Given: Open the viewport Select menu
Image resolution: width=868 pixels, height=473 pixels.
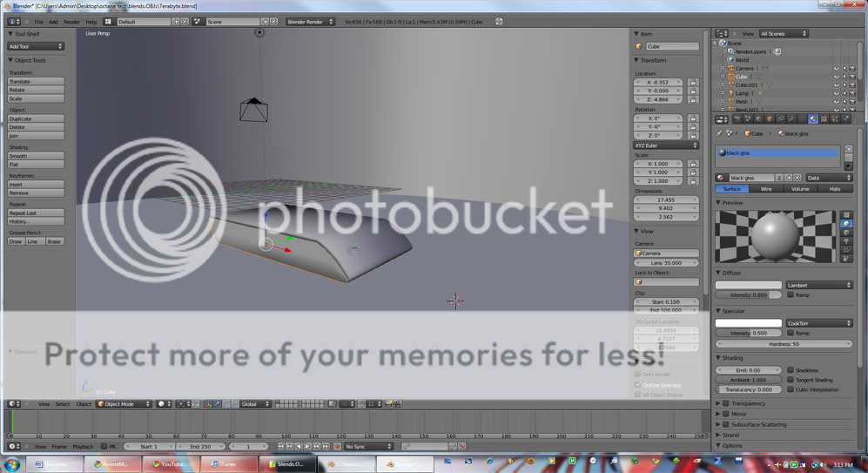Looking at the screenshot, I should [63, 404].
